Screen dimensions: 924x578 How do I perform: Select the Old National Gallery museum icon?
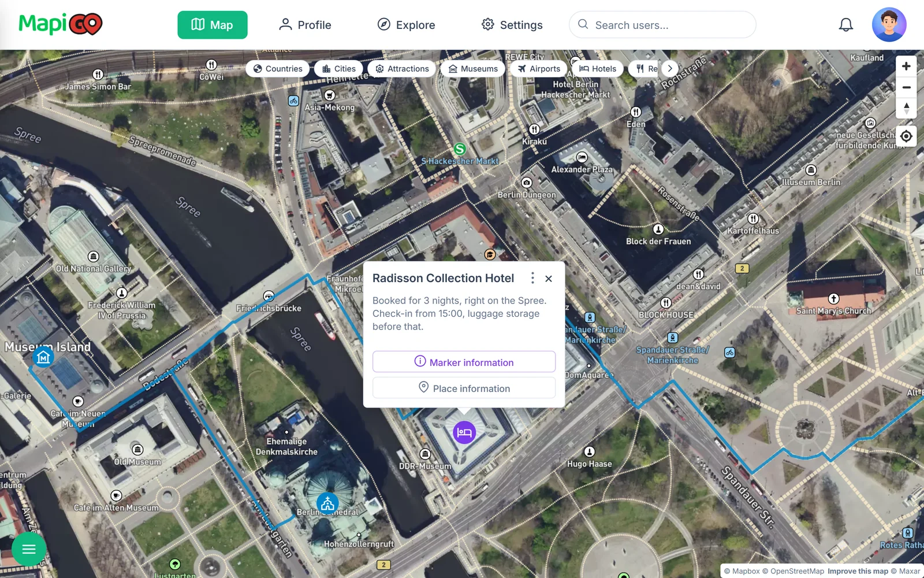94,257
